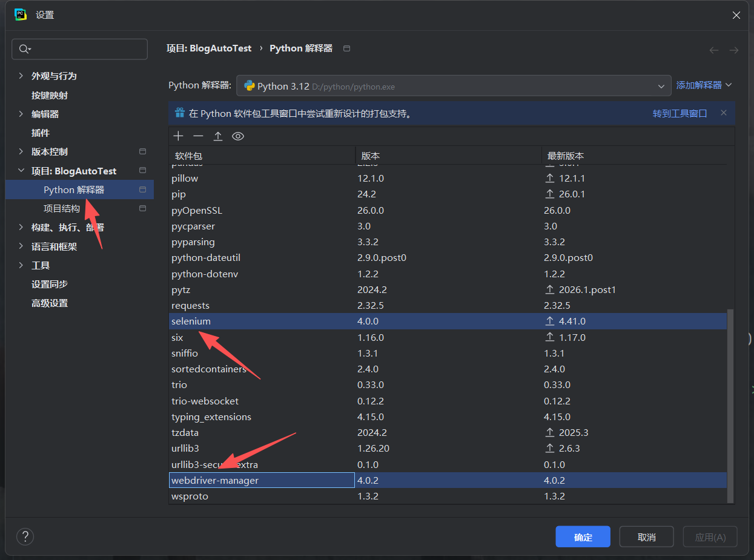Screen dimensions: 754x560
Task: Click upgrade arrow for six 1.17.0
Action: [x=550, y=337]
